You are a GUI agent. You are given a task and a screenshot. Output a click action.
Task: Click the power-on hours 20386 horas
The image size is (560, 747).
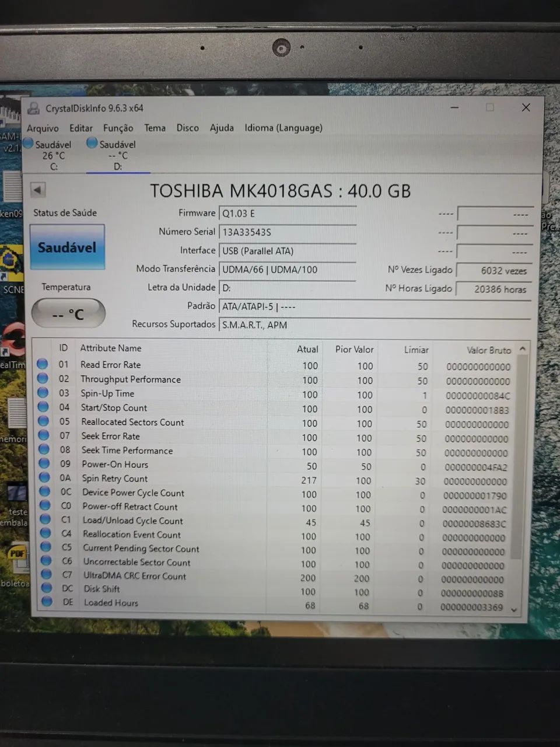[495, 289]
